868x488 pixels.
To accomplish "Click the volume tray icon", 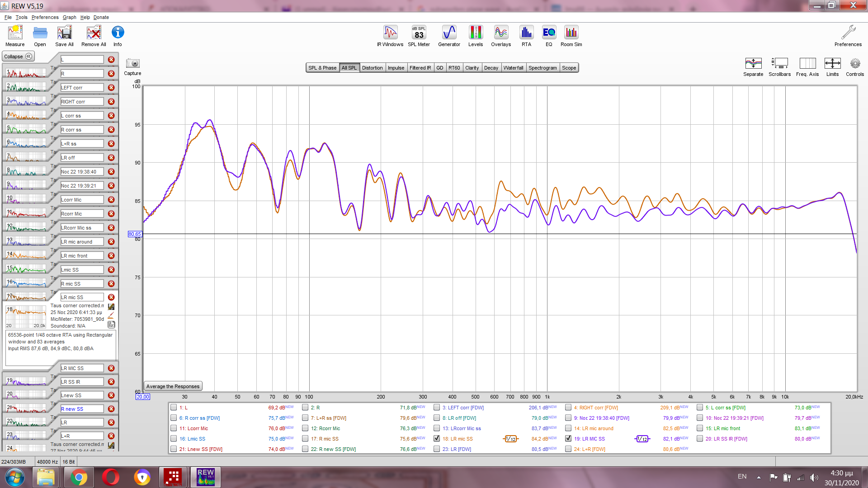I will (814, 477).
